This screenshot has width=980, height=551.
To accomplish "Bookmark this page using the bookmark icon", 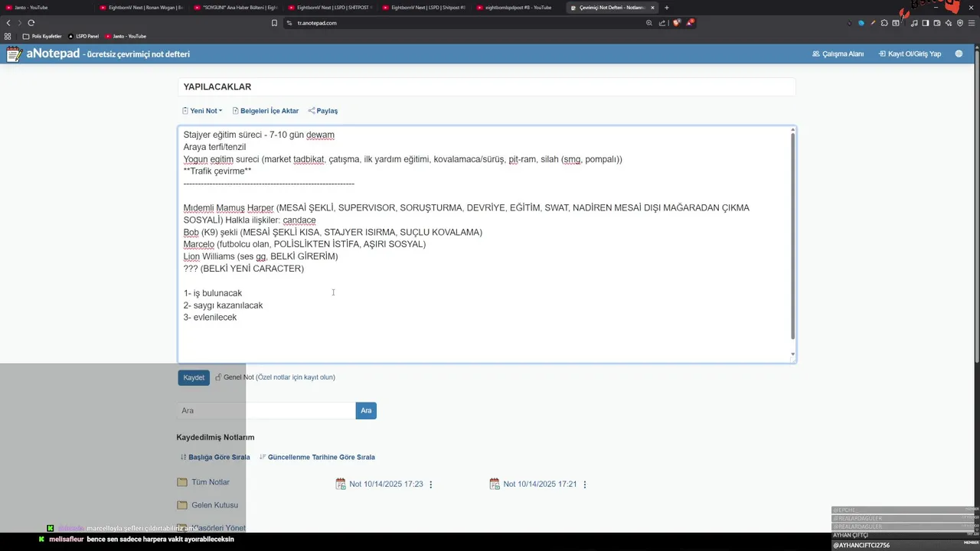I will pos(274,23).
